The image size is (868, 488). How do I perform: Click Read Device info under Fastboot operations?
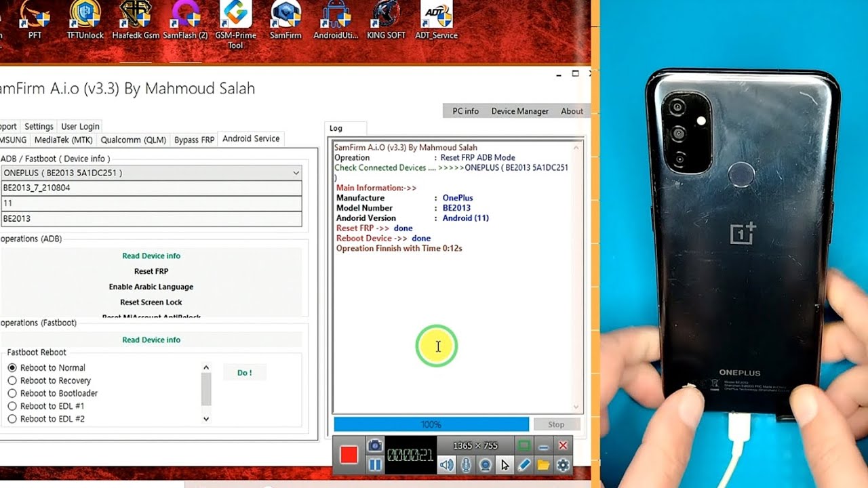(x=151, y=340)
